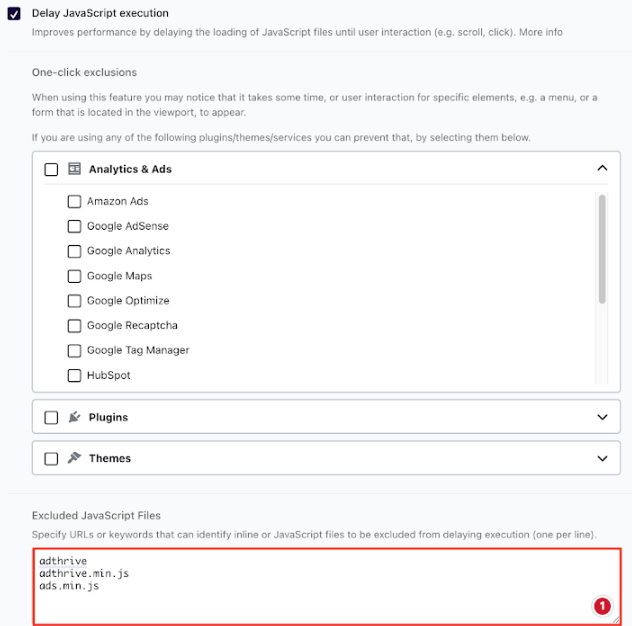Click the exclusions list scrollbar
The height and width of the screenshot is (626, 632).
coord(602,249)
